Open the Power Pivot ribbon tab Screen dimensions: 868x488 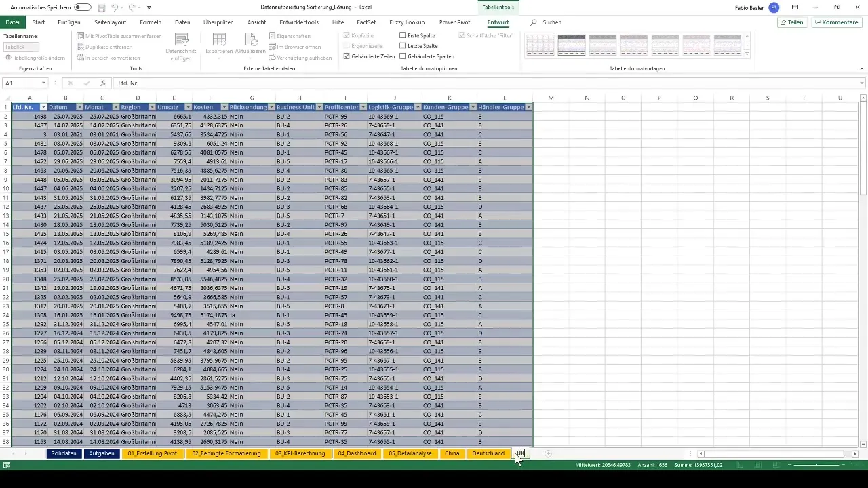pyautogui.click(x=454, y=22)
